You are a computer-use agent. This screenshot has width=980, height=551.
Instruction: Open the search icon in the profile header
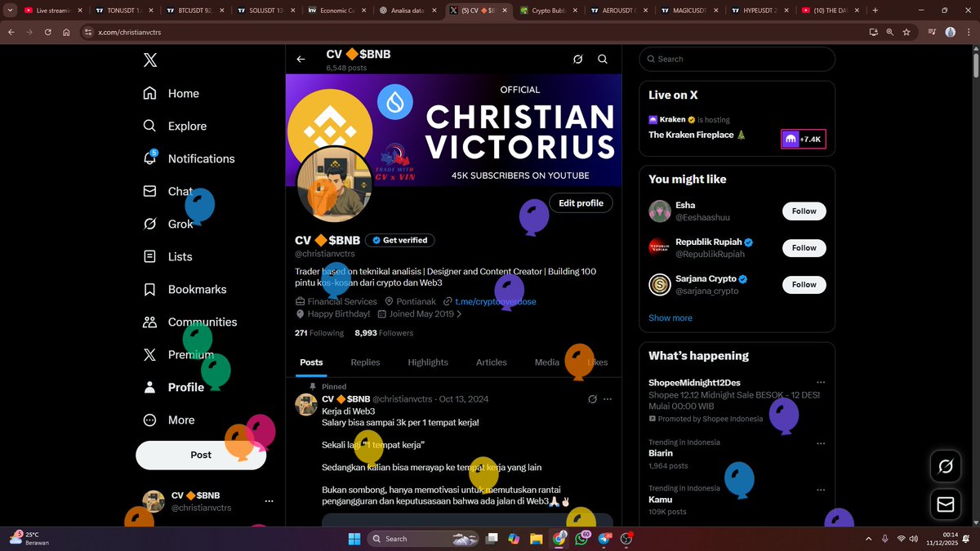tap(603, 59)
